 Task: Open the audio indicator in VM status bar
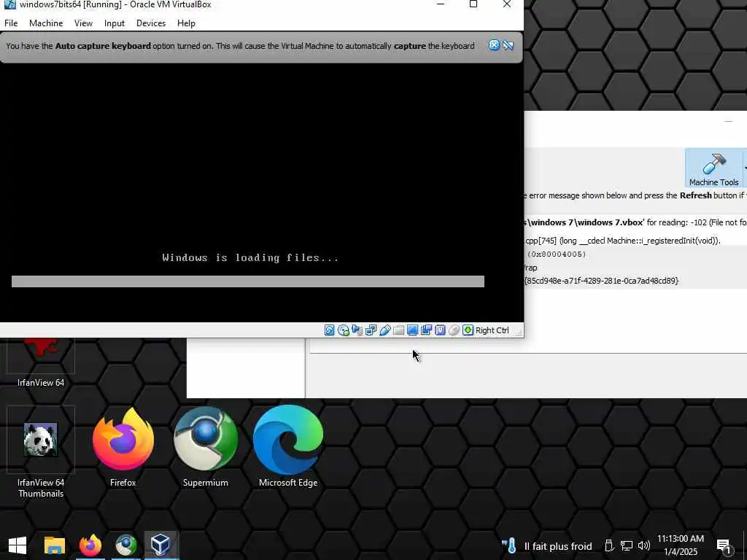357,330
